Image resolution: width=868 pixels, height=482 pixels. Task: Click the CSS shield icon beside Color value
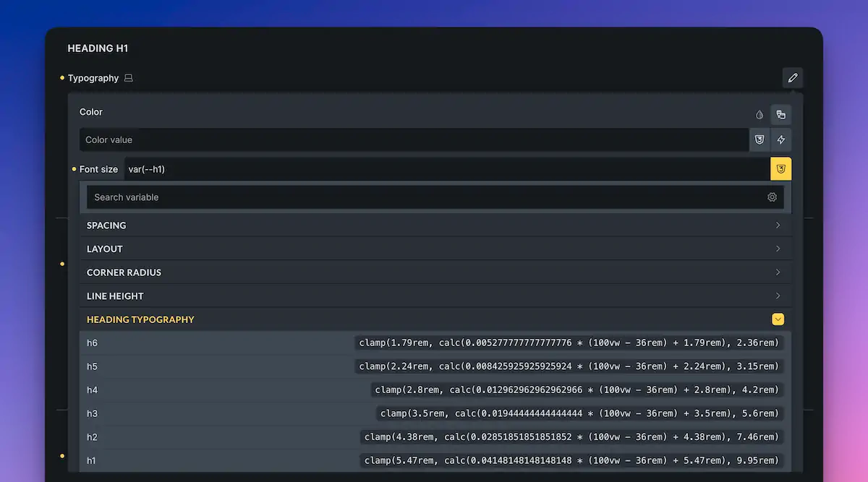[x=759, y=139]
